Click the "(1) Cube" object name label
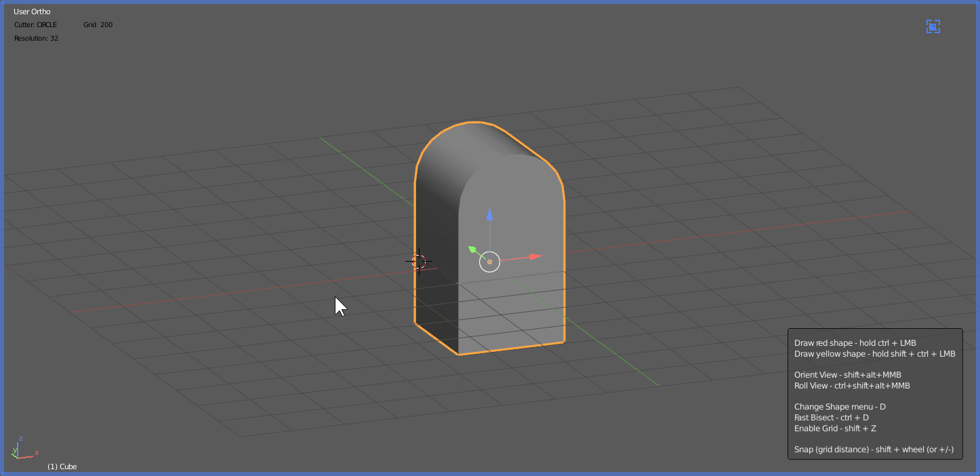980x476 pixels. coord(62,467)
